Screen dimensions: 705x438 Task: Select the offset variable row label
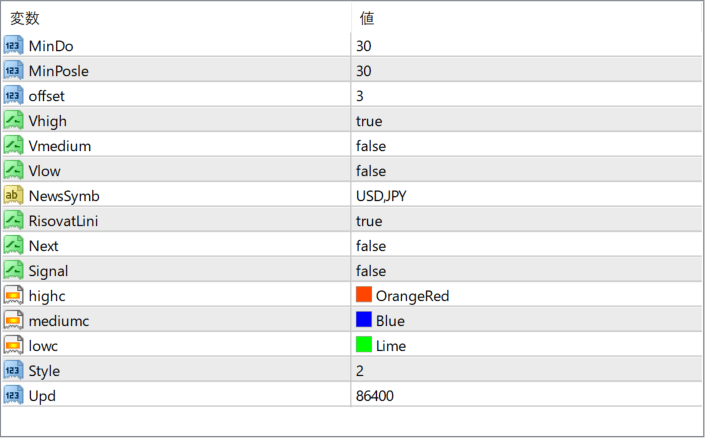coord(46,96)
